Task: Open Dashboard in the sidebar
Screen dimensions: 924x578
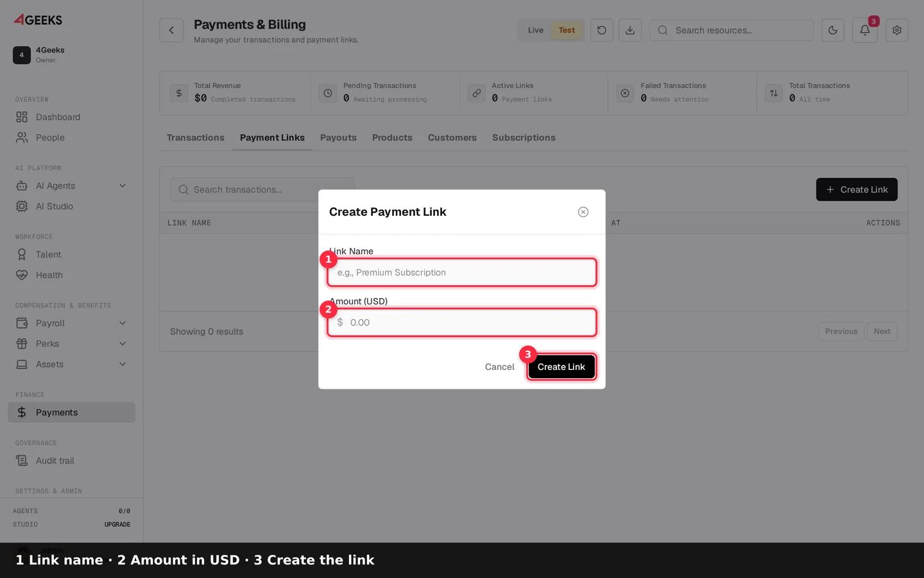Action: [x=71, y=117]
